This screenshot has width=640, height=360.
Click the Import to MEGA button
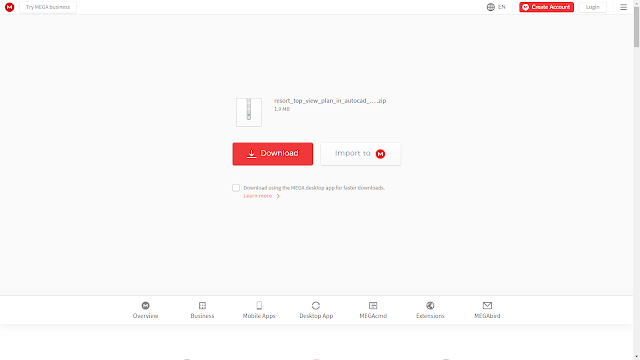pos(361,154)
